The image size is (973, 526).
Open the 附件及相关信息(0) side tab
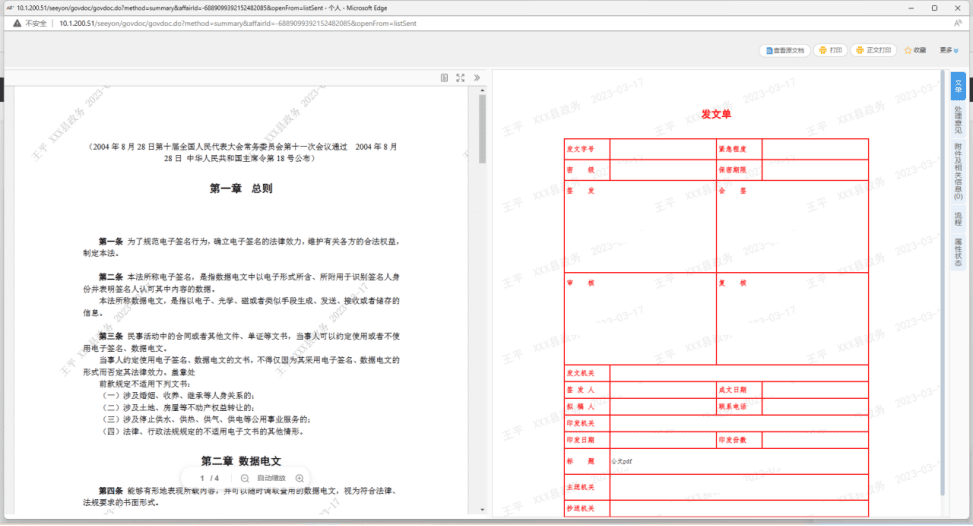[x=958, y=172]
